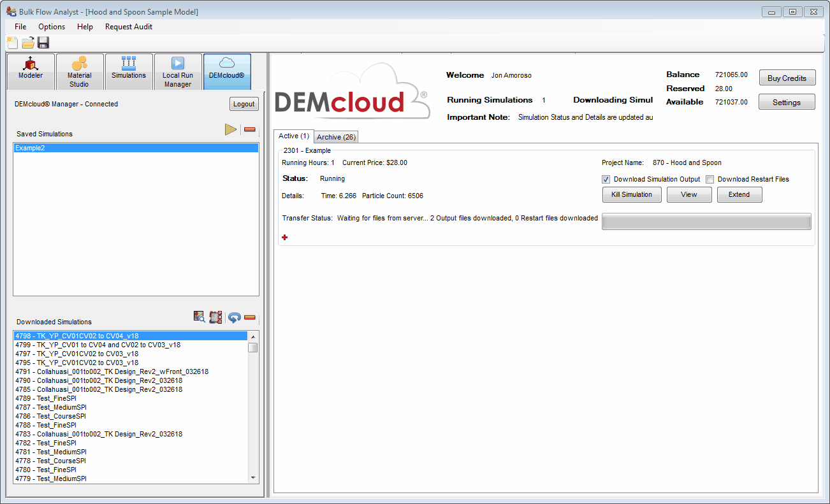Viewport: 830px width, 504px height.
Task: Switch to the Local Run Manager tab
Action: click(178, 71)
